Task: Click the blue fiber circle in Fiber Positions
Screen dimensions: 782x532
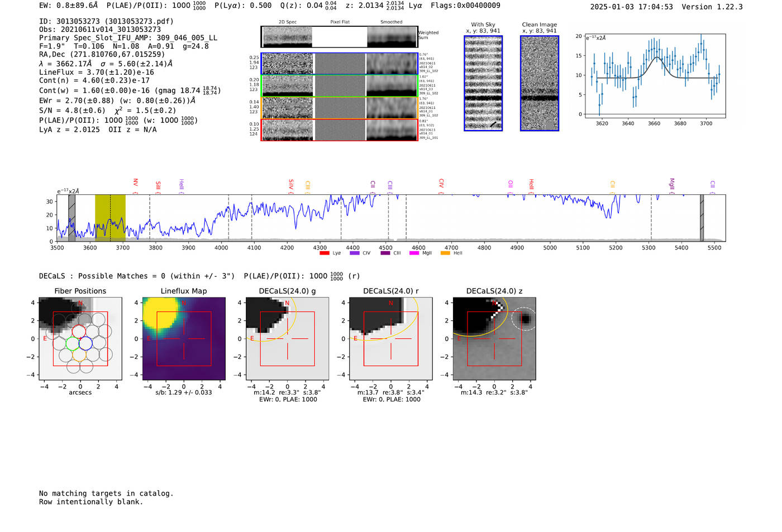Action: point(86,343)
